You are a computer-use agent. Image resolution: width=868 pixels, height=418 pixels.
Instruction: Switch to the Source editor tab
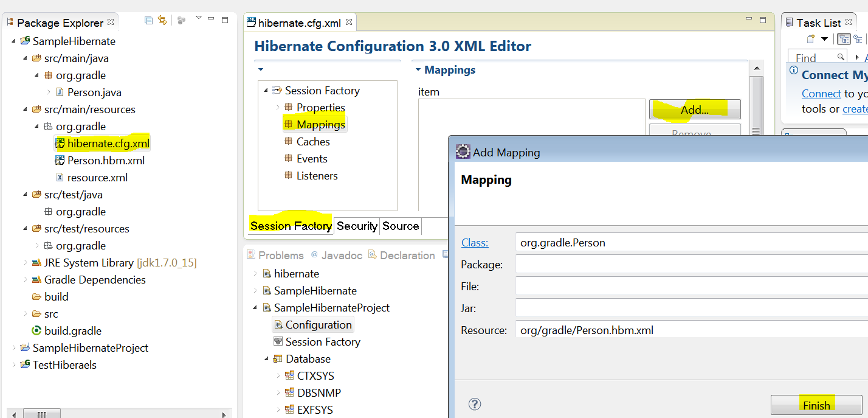coord(401,226)
